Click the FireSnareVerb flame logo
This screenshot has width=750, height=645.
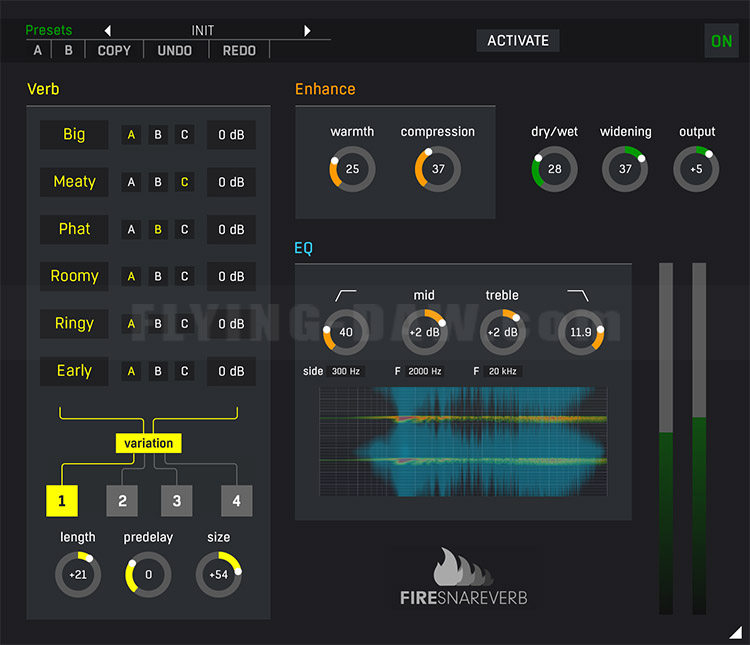[463, 567]
